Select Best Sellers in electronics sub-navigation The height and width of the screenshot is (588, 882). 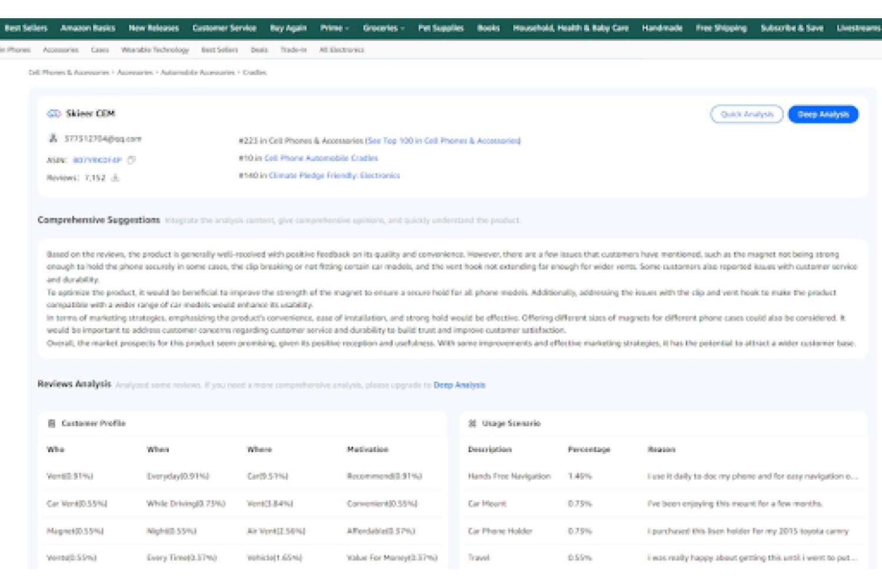pos(219,50)
